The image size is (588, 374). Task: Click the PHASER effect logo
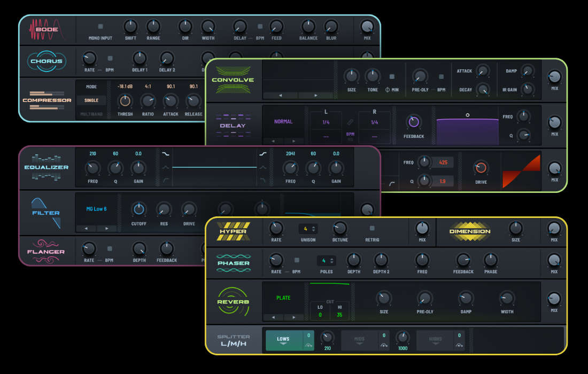tap(234, 263)
